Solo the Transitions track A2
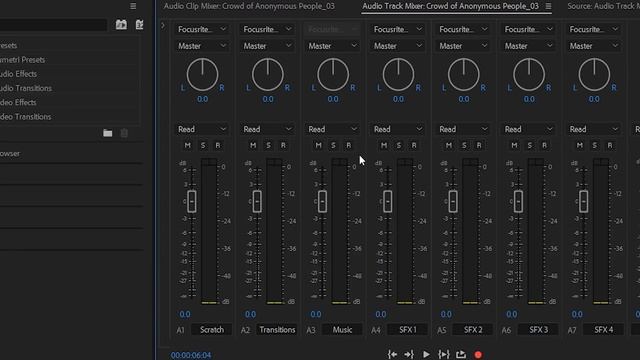This screenshot has width=640, height=360. (268, 145)
